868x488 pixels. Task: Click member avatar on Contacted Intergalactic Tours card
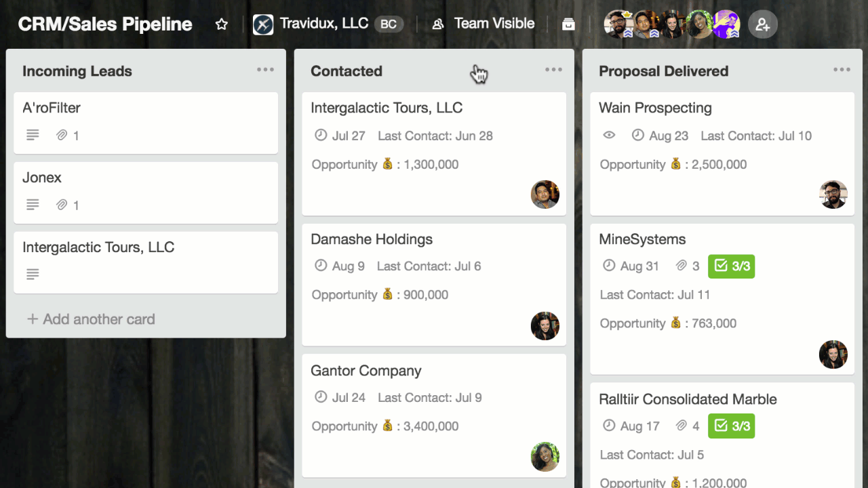(x=545, y=195)
